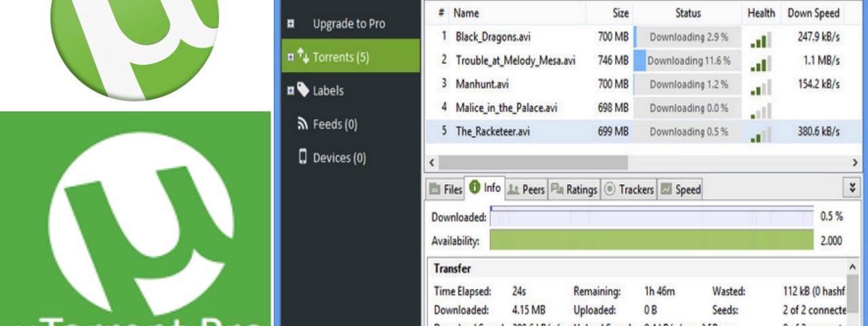
Task: Click Black_Dragons.avi progress bar at 2.9 %
Action: [x=688, y=37]
